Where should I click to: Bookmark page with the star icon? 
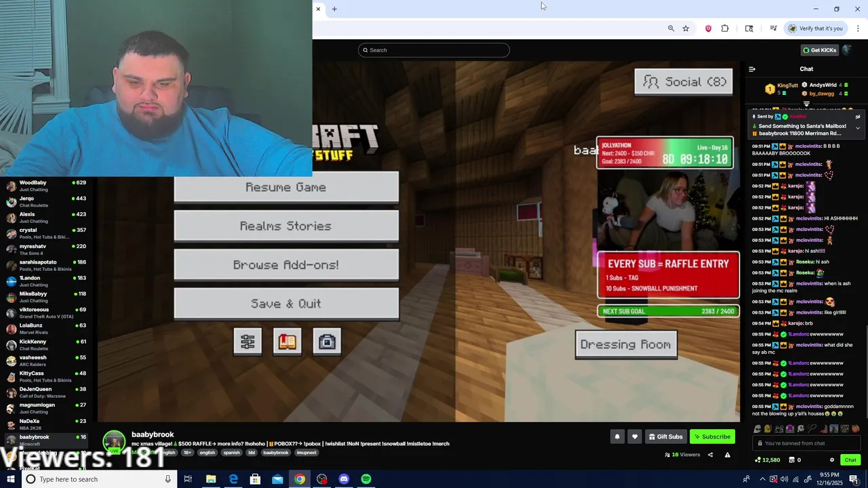[x=686, y=28]
